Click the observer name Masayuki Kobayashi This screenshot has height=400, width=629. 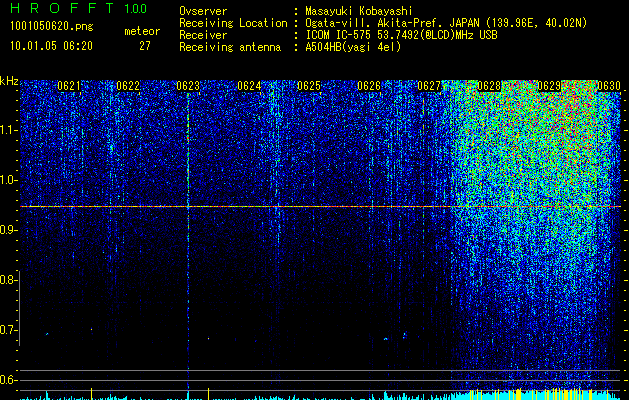tap(359, 11)
